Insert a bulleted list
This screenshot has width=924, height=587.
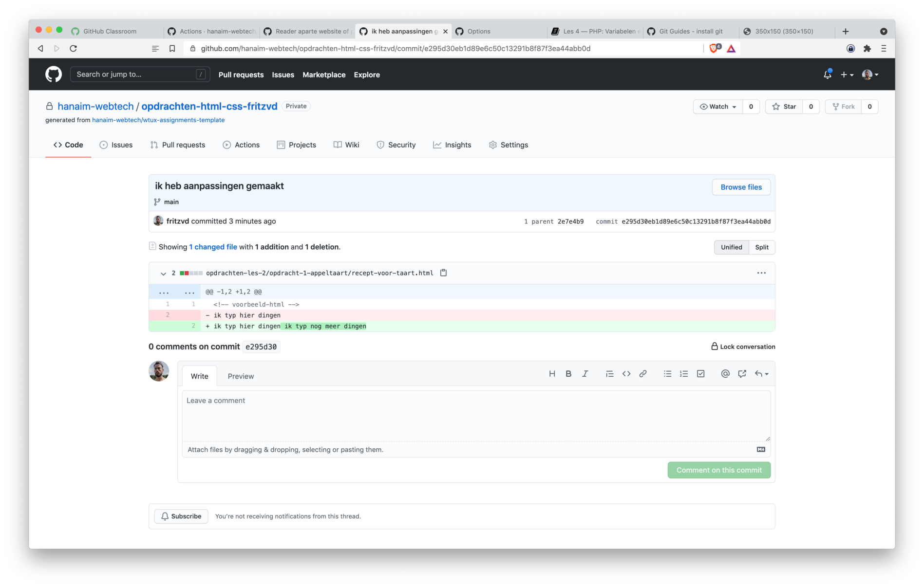[x=667, y=374]
